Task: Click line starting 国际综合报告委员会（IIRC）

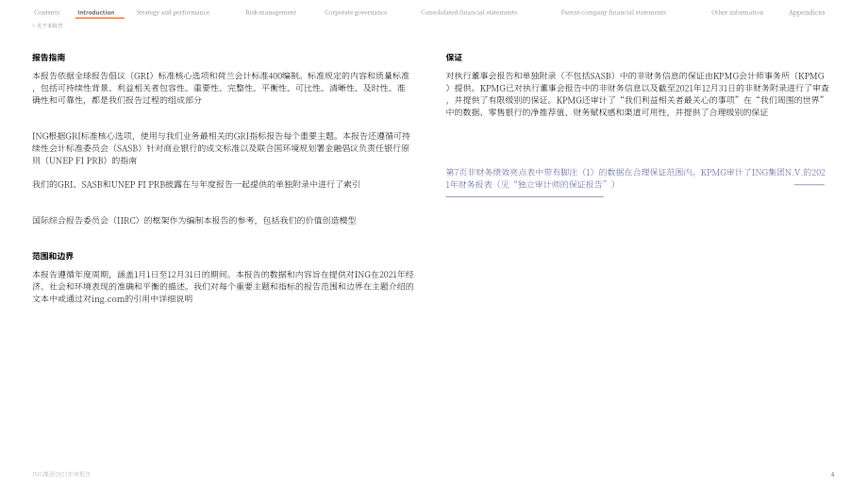Action: click(194, 220)
